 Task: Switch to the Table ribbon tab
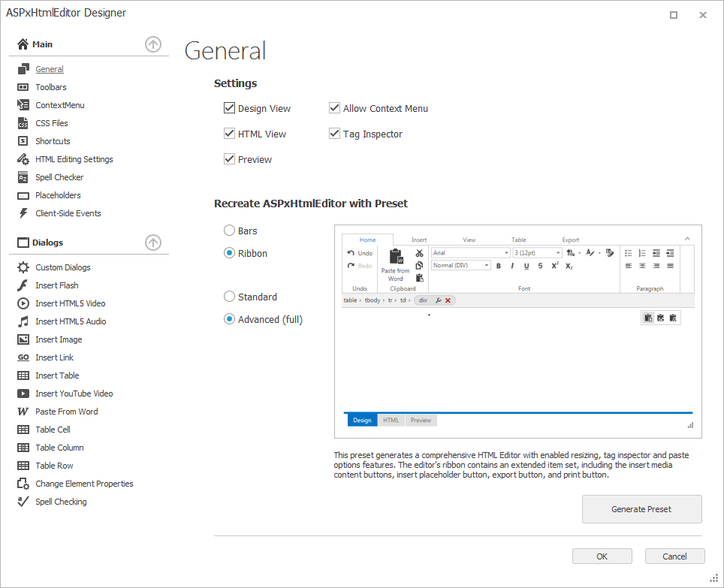coord(518,240)
